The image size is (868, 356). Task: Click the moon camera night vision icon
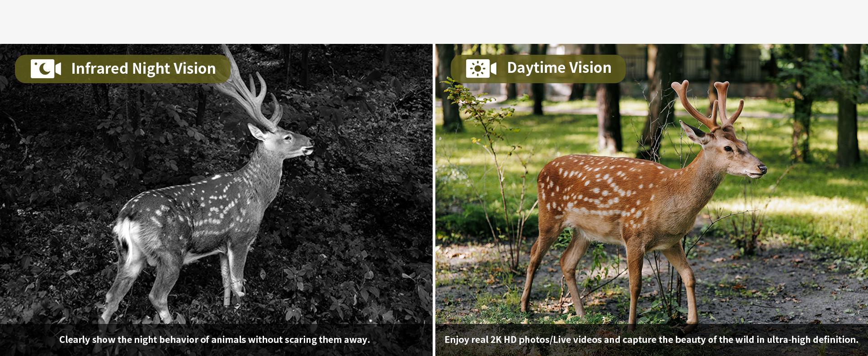[46, 69]
